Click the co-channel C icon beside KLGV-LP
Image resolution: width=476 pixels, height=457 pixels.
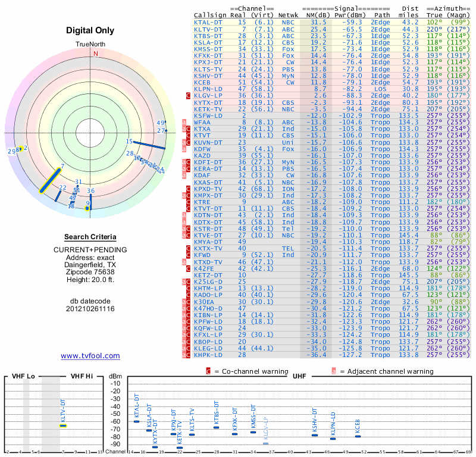point(188,96)
